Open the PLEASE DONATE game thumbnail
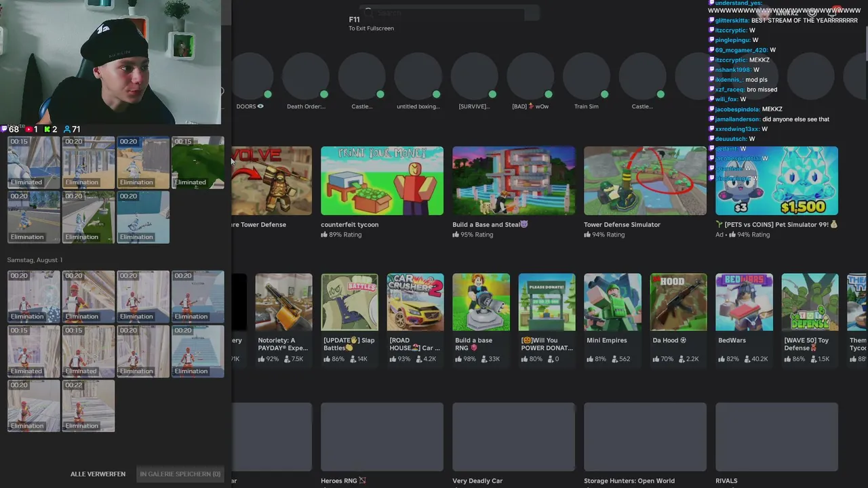Screen dimensions: 868x488 (547, 302)
